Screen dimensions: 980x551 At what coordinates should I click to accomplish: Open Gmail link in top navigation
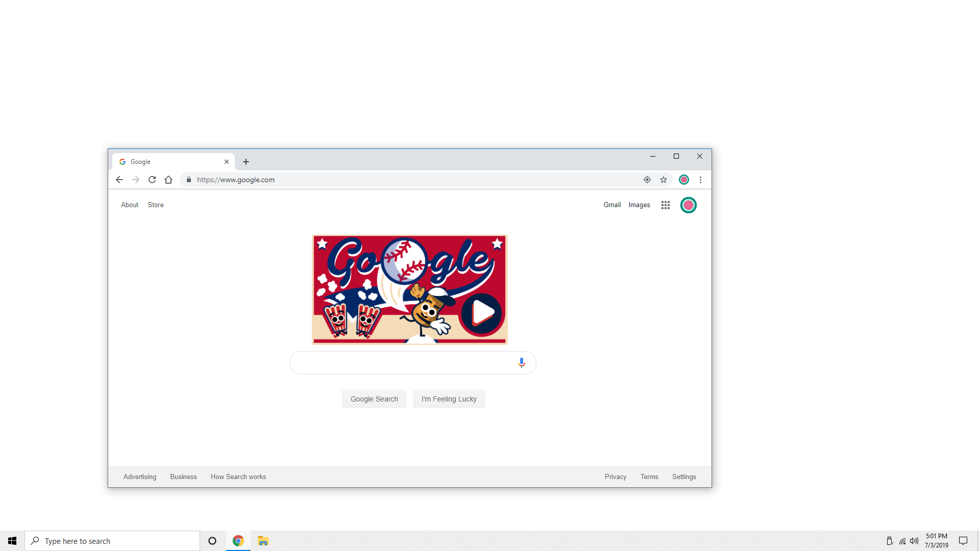coord(612,205)
